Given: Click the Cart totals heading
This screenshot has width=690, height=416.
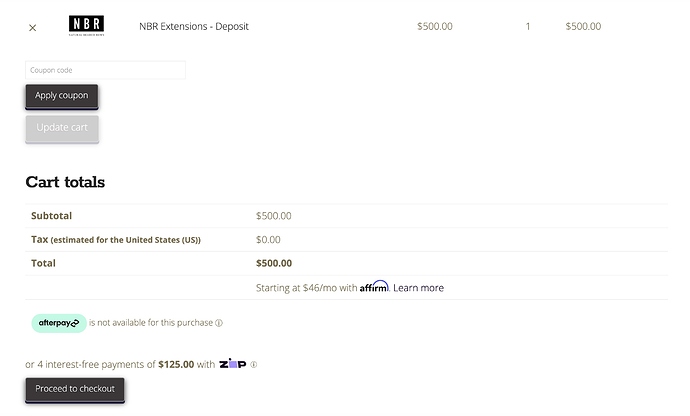Looking at the screenshot, I should tap(65, 182).
